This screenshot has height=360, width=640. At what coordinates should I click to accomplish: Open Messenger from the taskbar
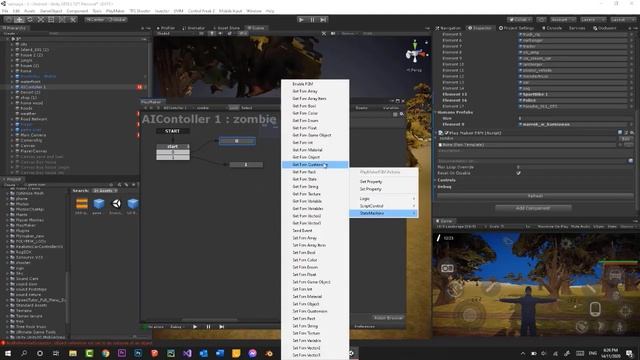point(252,353)
